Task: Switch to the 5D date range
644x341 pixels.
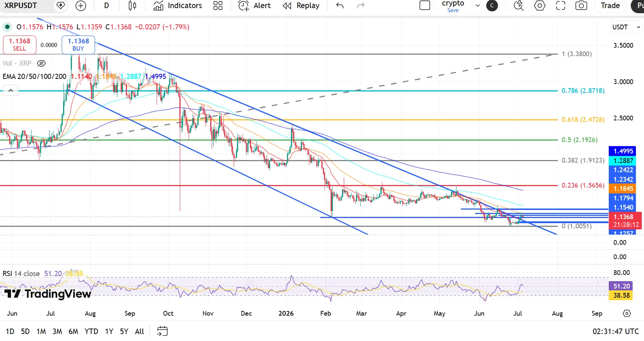Action: [x=25, y=331]
